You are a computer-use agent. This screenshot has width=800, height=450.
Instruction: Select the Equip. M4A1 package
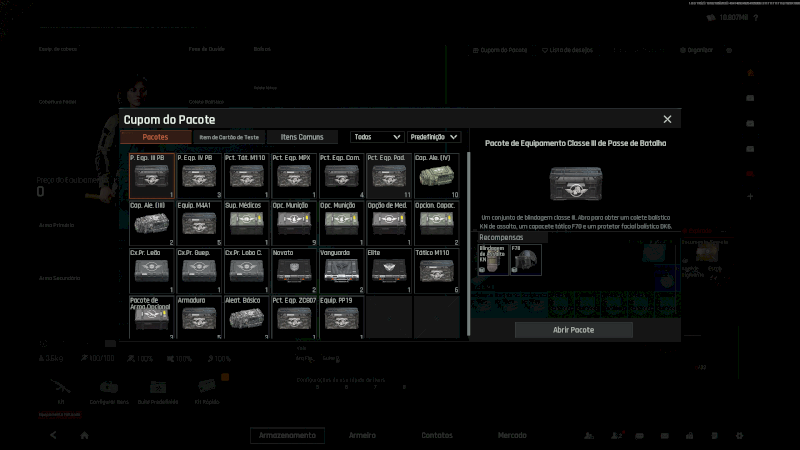tap(199, 223)
